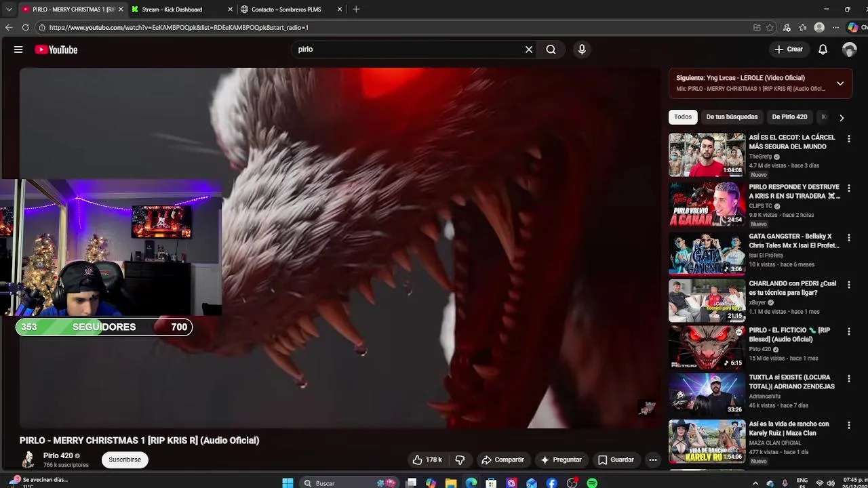868x488 pixels.
Task: Open Microsoft Edge from the taskbar
Action: coord(471,483)
